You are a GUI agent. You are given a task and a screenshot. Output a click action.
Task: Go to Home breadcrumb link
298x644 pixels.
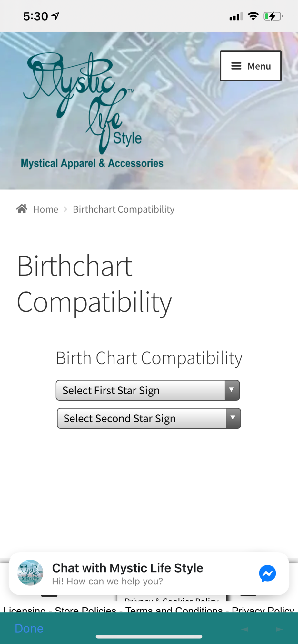(45, 209)
